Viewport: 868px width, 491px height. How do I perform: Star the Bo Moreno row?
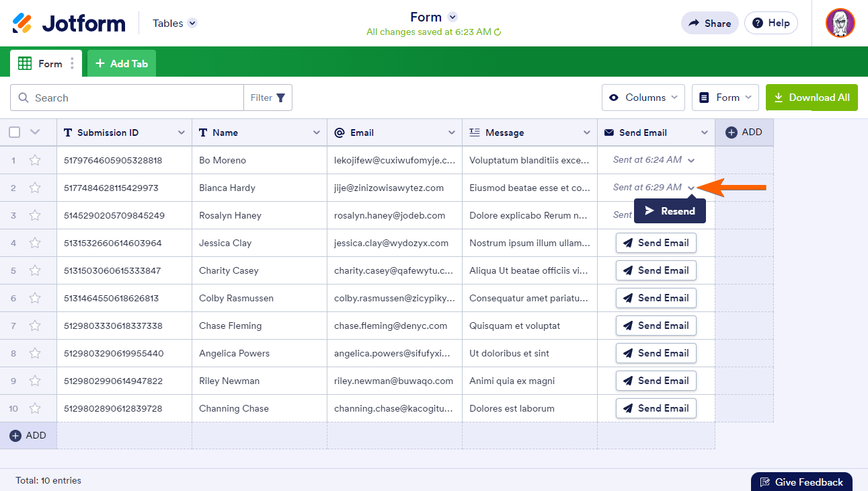pos(35,160)
